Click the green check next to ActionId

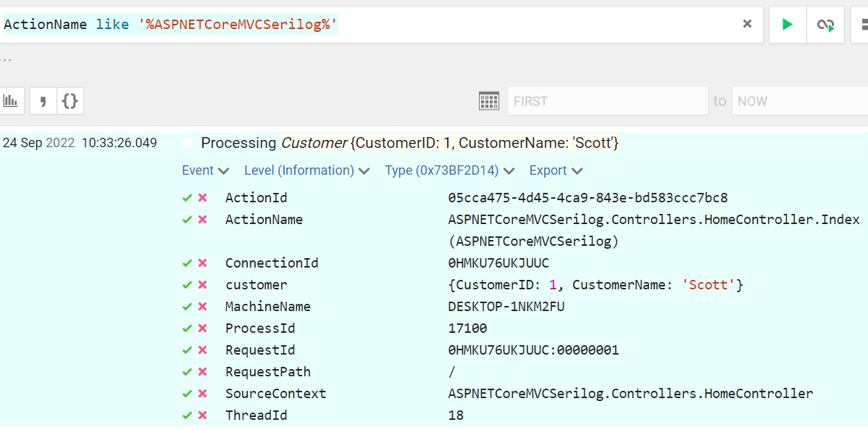[x=187, y=198]
